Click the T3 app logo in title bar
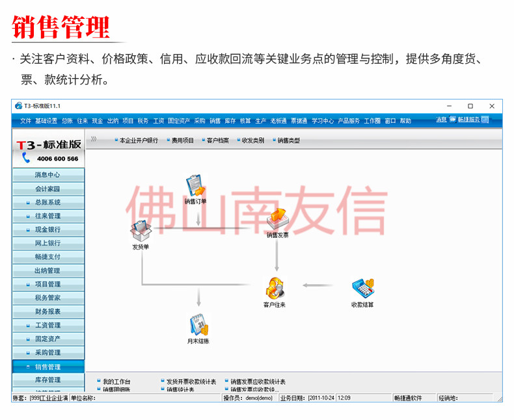 [x=18, y=106]
